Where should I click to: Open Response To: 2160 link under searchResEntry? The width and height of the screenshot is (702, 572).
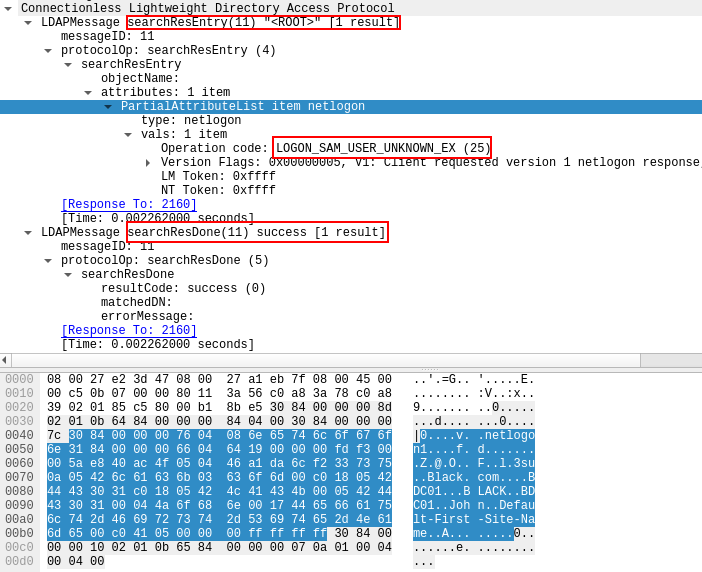[128, 204]
